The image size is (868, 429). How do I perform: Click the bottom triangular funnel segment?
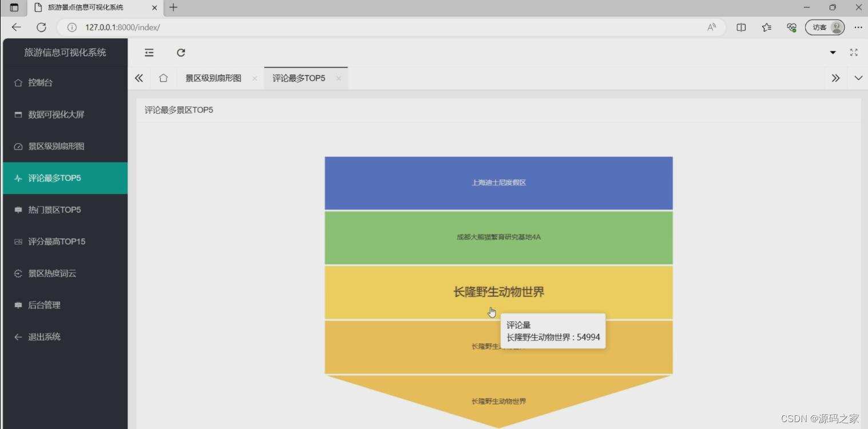499,400
